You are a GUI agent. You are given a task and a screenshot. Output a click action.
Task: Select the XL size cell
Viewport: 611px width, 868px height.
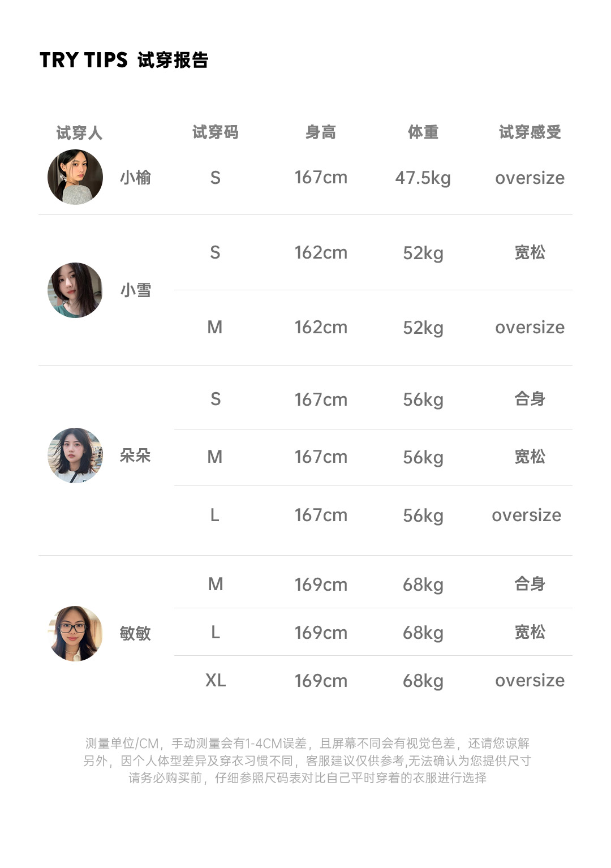point(215,680)
